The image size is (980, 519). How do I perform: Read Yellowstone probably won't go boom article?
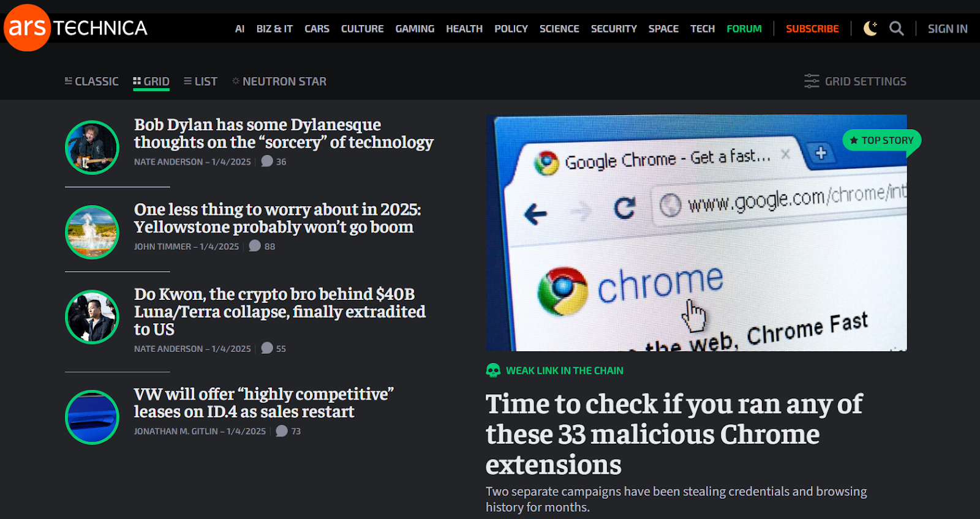pos(277,218)
